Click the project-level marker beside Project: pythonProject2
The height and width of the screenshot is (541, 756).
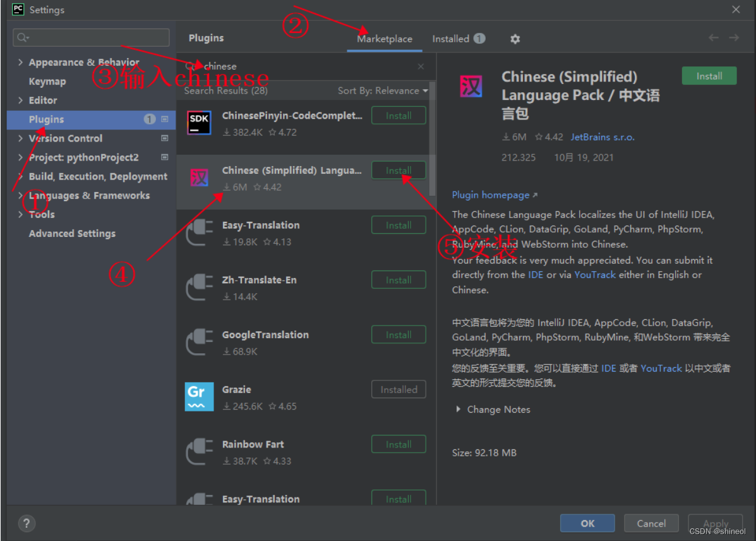164,157
